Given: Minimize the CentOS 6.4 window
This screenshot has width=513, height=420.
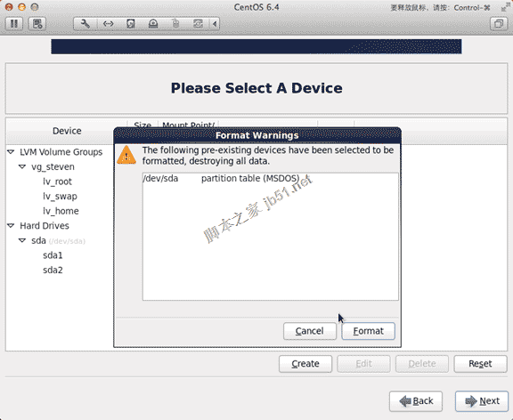Looking at the screenshot, I should (22, 7).
